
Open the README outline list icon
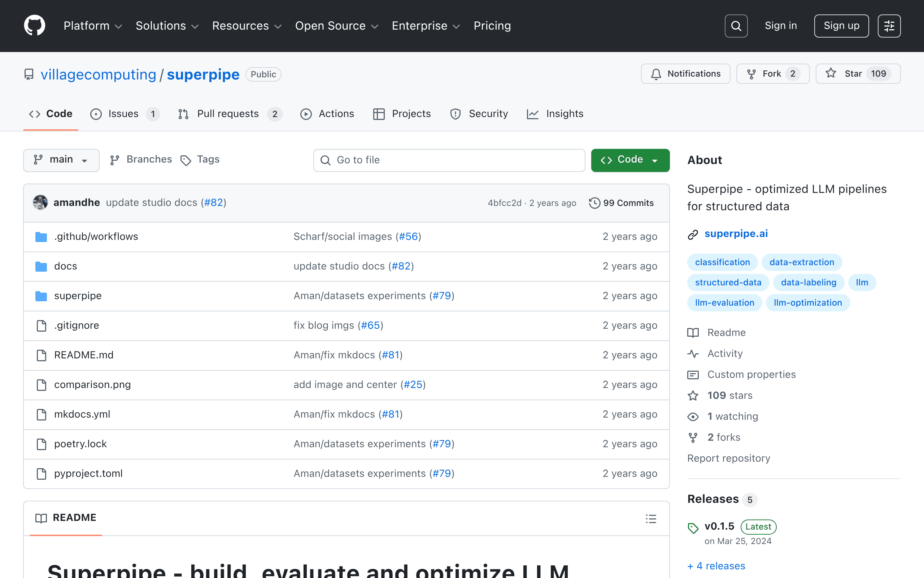click(651, 519)
